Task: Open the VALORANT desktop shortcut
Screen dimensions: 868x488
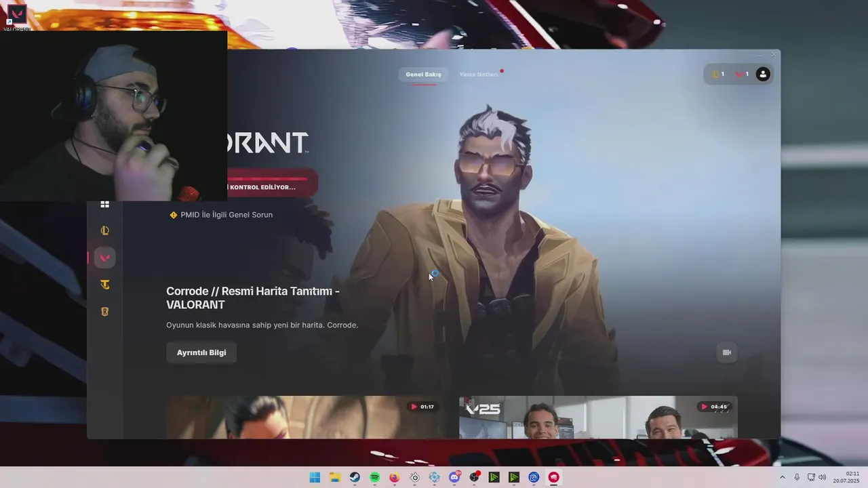Action: click(16, 16)
